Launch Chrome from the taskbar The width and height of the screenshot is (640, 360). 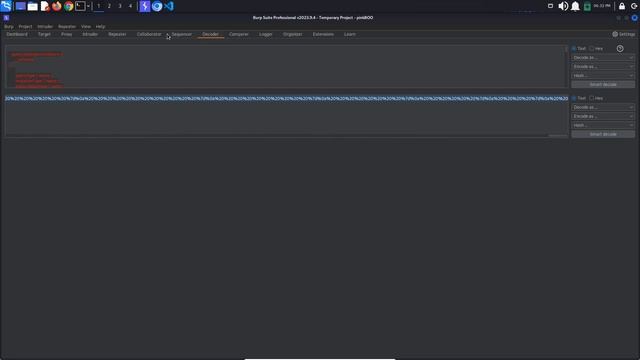pyautogui.click(x=69, y=6)
